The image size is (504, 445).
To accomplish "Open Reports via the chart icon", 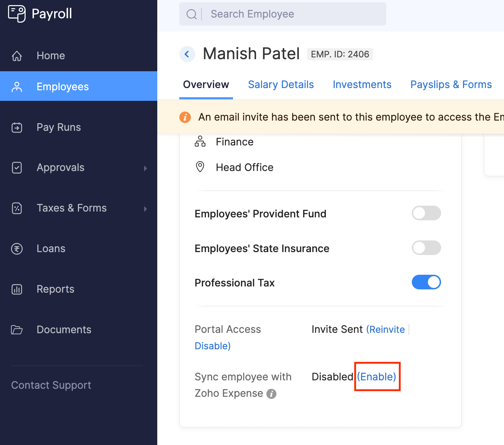I will 17,289.
